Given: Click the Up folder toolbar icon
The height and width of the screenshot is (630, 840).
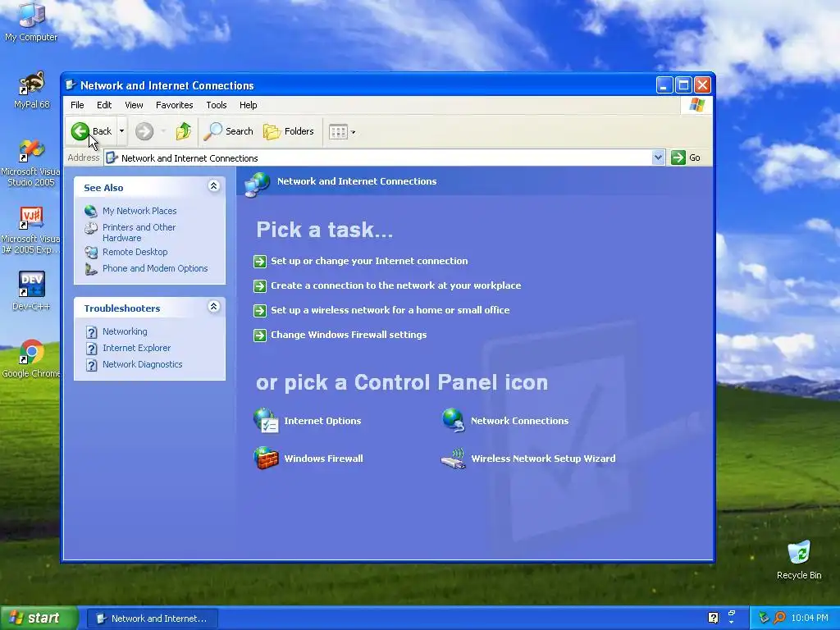Looking at the screenshot, I should point(183,131).
